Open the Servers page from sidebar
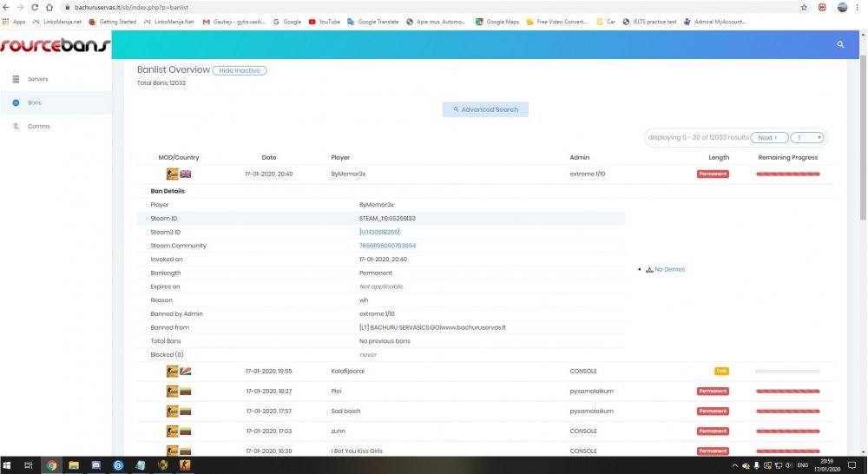This screenshot has width=868, height=474. click(x=37, y=79)
